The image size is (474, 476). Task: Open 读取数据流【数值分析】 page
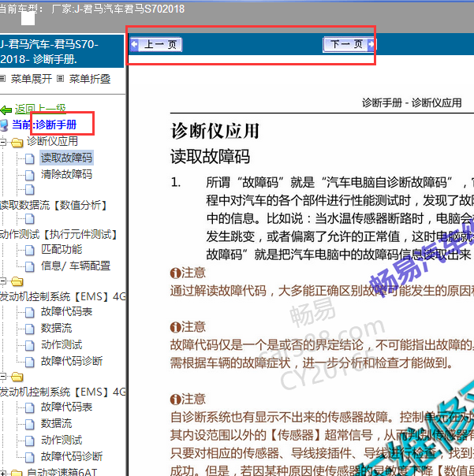(54, 205)
